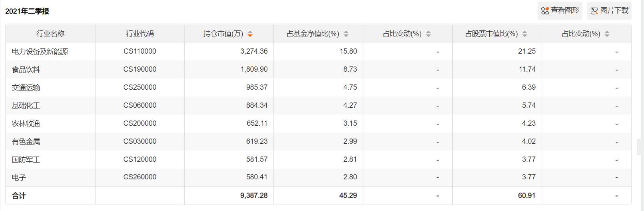Image resolution: width=644 pixels, height=211 pixels.
Task: Download table via 图片下载 button
Action: (609, 11)
